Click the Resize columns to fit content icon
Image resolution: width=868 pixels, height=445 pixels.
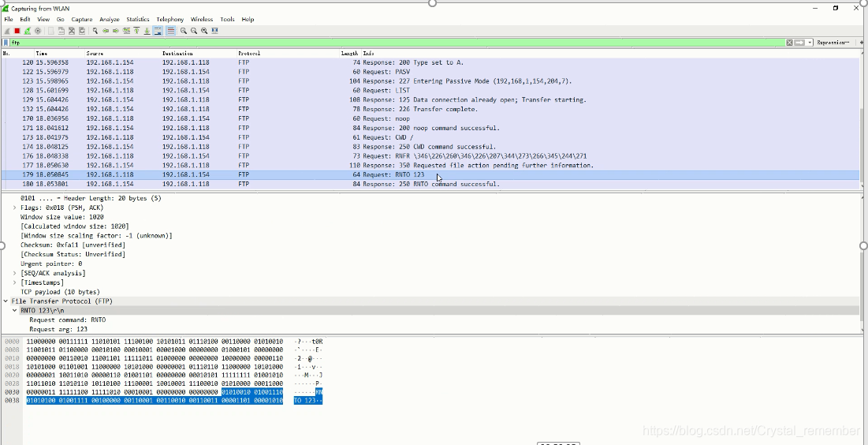214,31
